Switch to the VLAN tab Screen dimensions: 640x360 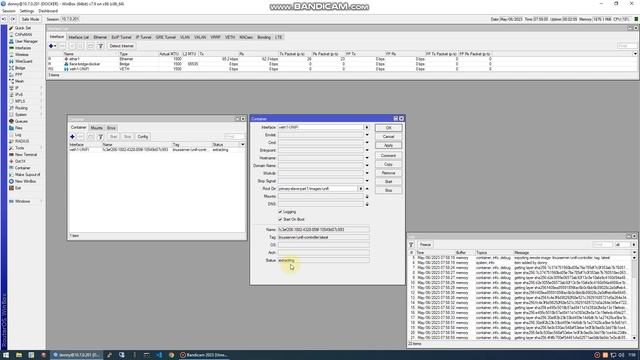[x=185, y=37]
